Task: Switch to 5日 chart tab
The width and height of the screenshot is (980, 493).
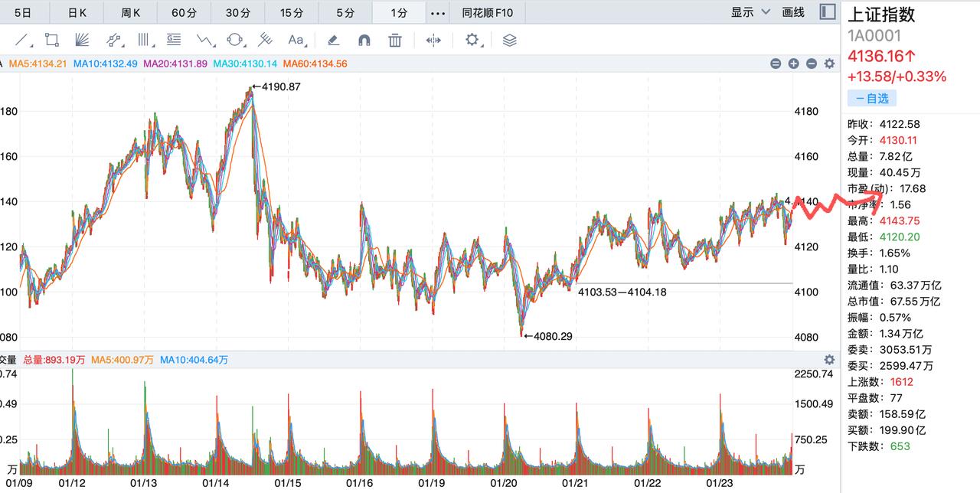Action: click(x=23, y=12)
